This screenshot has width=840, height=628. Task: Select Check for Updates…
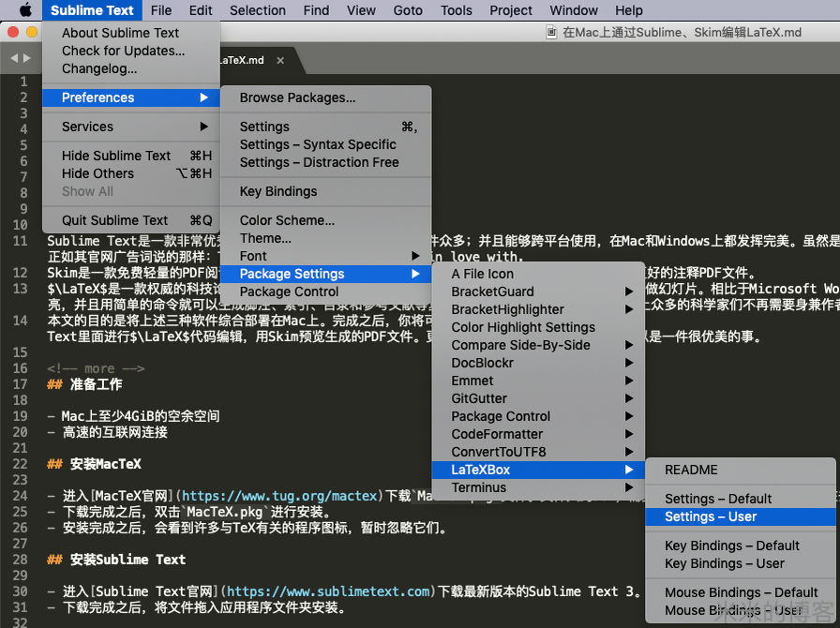[x=123, y=51]
